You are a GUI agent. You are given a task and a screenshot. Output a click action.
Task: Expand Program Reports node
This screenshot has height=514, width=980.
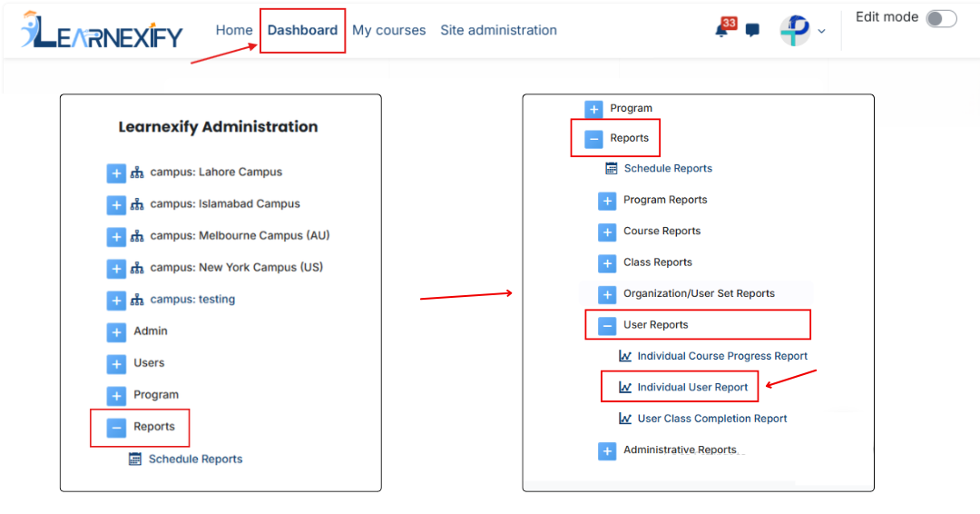pos(607,201)
